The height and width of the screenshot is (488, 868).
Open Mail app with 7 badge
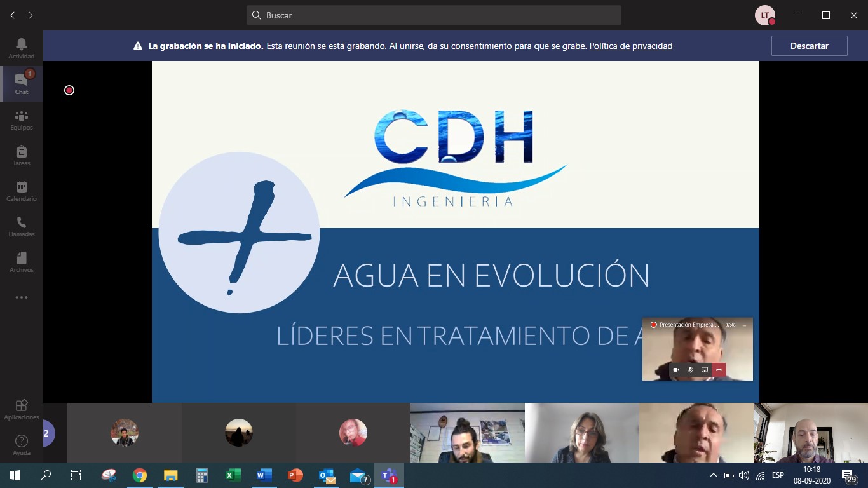(x=358, y=475)
